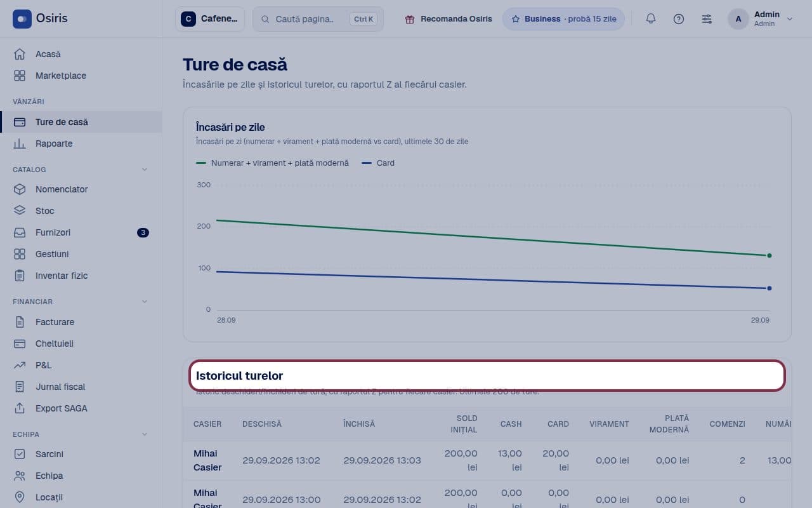Click the CASIER column header
812x508 pixels.
(x=207, y=424)
